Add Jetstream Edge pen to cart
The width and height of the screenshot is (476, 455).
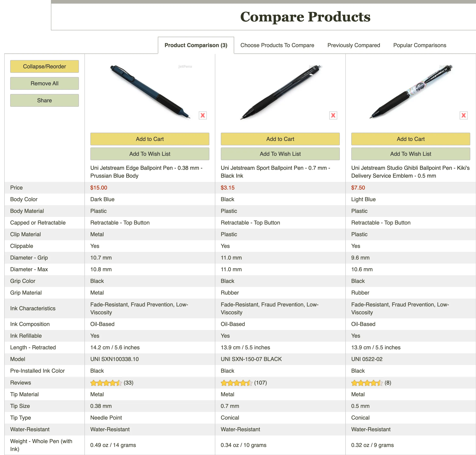tap(150, 139)
